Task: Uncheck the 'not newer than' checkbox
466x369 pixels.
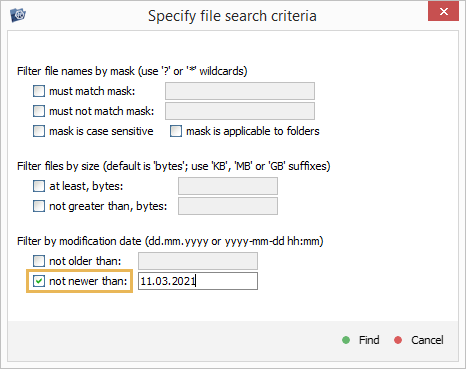Action: coord(39,281)
